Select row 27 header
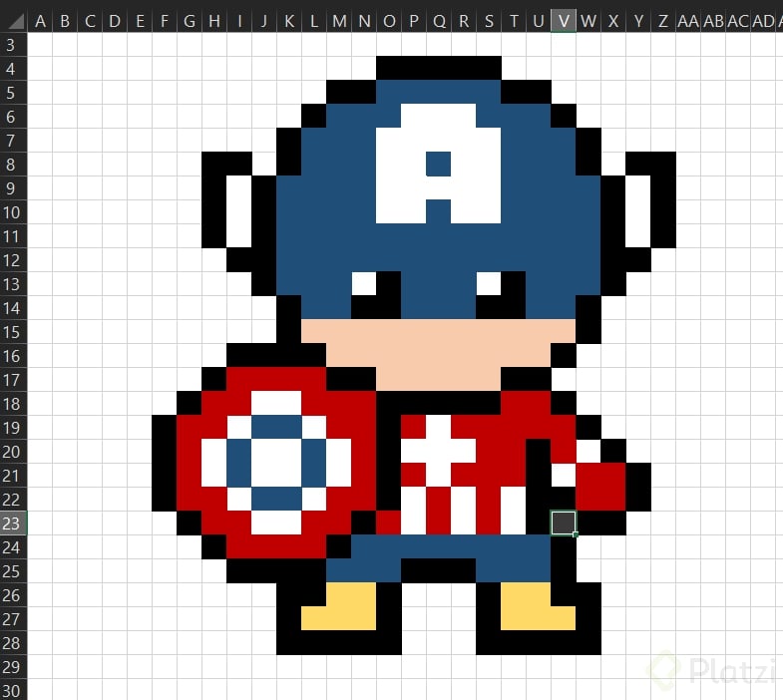Image resolution: width=783 pixels, height=700 pixels. point(14,619)
